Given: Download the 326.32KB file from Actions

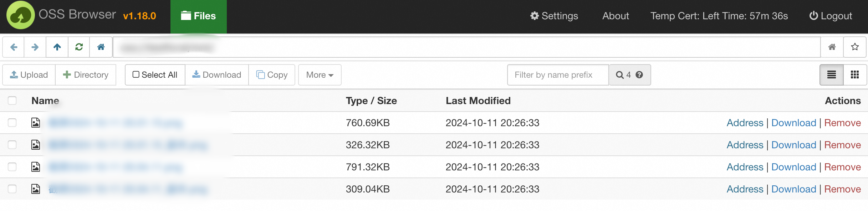Looking at the screenshot, I should tap(793, 145).
